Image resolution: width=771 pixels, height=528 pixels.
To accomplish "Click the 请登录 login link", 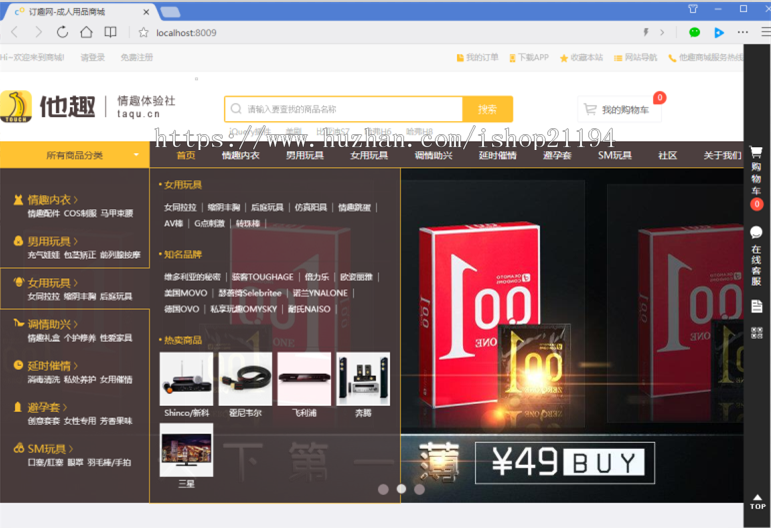I will pyautogui.click(x=92, y=58).
